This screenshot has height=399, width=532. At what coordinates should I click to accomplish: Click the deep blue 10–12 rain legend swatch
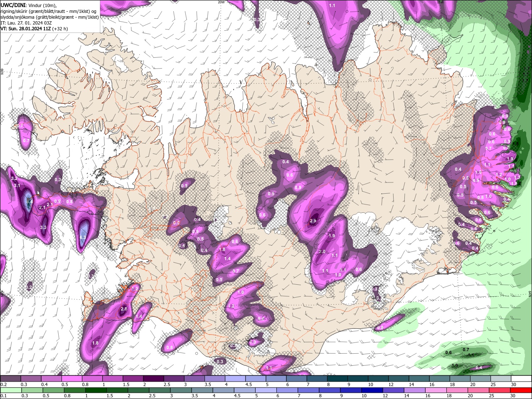pos(372,390)
